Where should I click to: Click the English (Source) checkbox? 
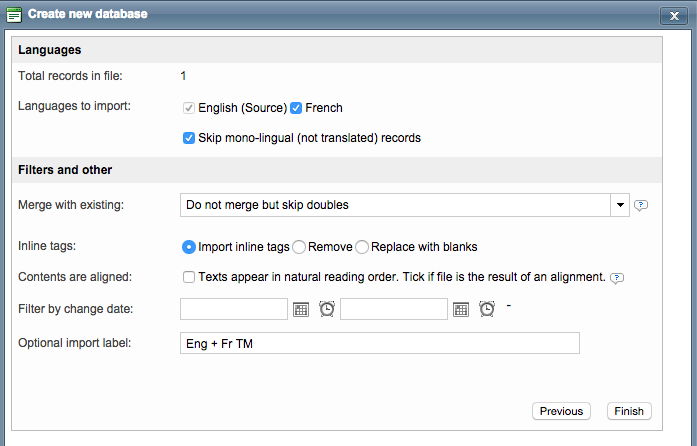click(x=189, y=108)
